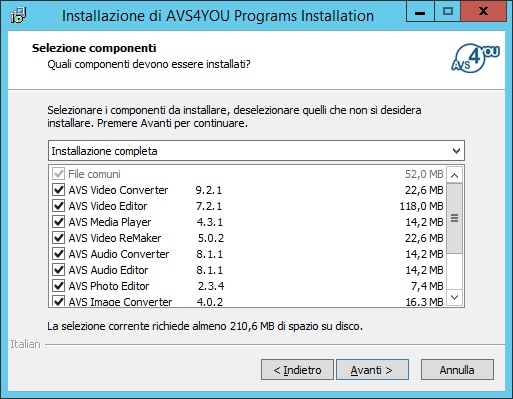Close the installer window
This screenshot has width=513, height=399.
point(483,12)
